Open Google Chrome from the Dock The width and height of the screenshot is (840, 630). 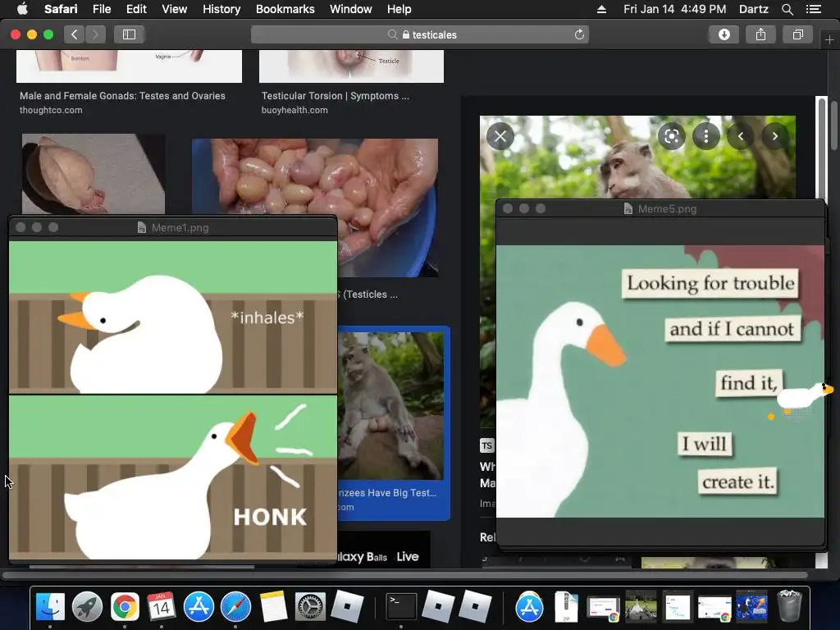[x=125, y=607]
